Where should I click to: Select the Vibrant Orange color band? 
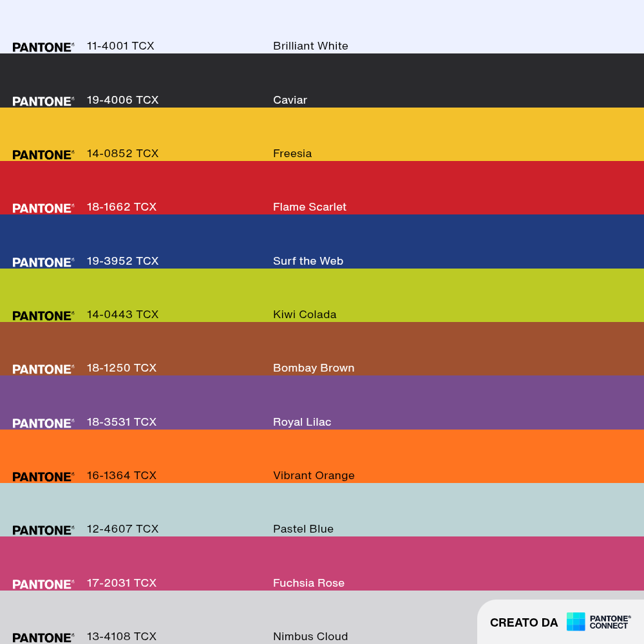click(322, 457)
